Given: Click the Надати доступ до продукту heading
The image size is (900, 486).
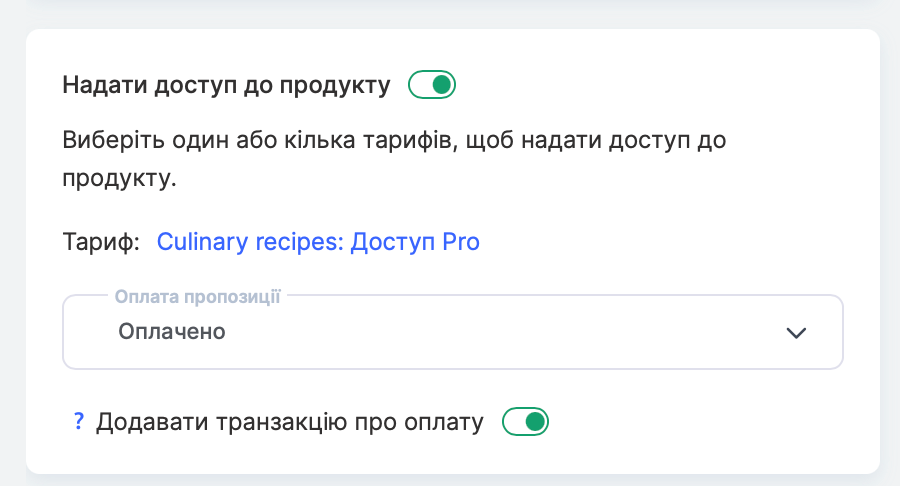Looking at the screenshot, I should (226, 85).
